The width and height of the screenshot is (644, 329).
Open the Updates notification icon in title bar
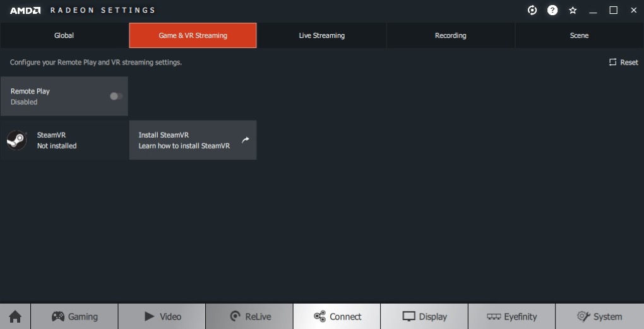[x=532, y=10]
